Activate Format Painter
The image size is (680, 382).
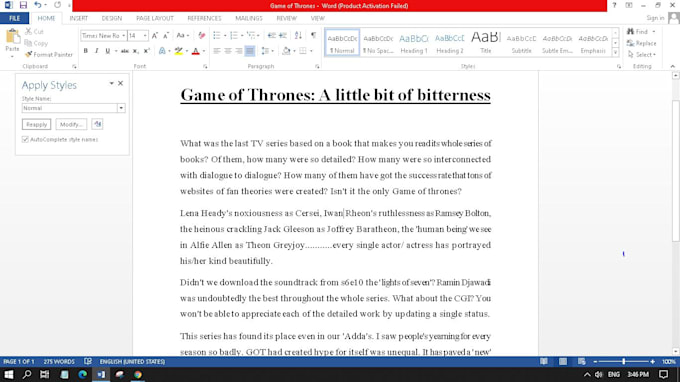tap(49, 55)
